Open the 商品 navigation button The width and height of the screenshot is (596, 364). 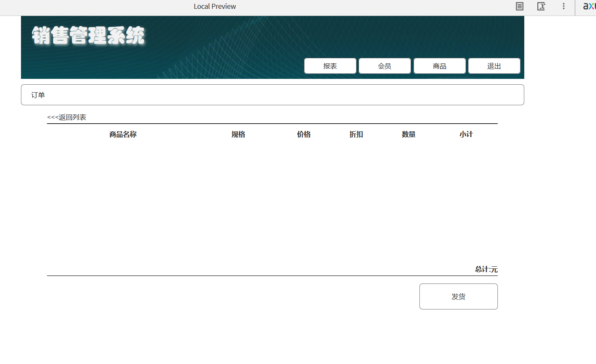[x=440, y=66]
